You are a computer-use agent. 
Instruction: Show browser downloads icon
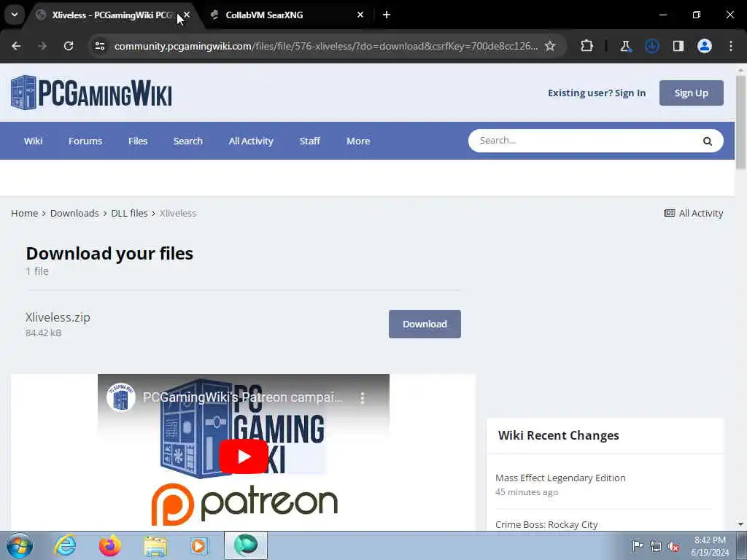tap(651, 46)
